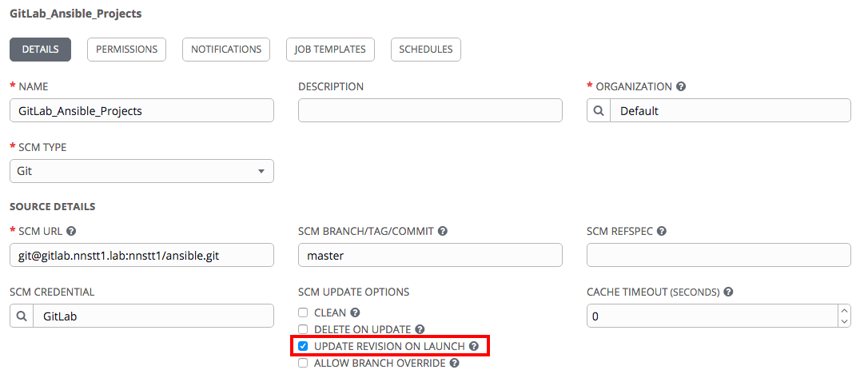Open the SCM Type dropdown
Image resolution: width=868 pixels, height=382 pixels.
point(141,171)
